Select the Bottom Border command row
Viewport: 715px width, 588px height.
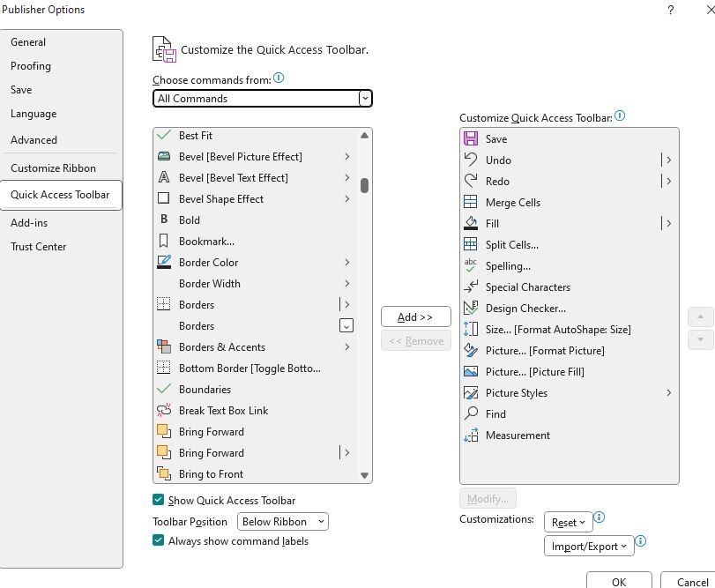(x=255, y=368)
